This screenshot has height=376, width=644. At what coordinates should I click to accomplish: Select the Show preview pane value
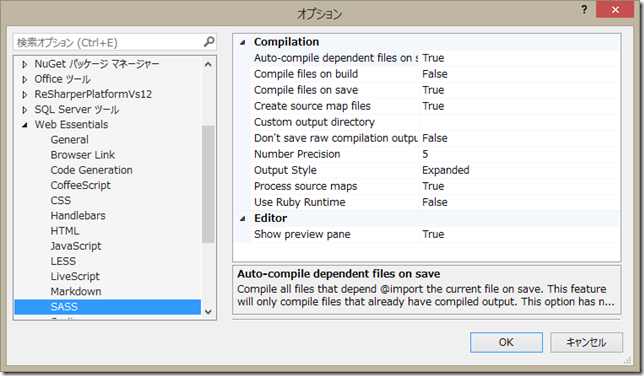coord(519,234)
